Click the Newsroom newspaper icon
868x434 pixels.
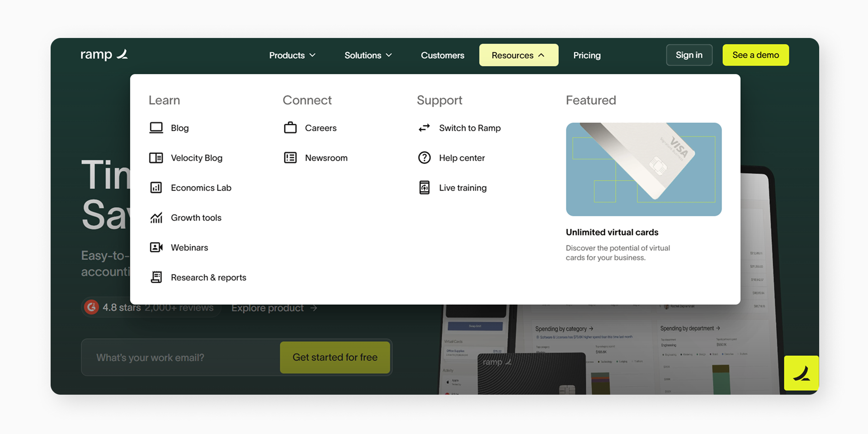point(290,158)
